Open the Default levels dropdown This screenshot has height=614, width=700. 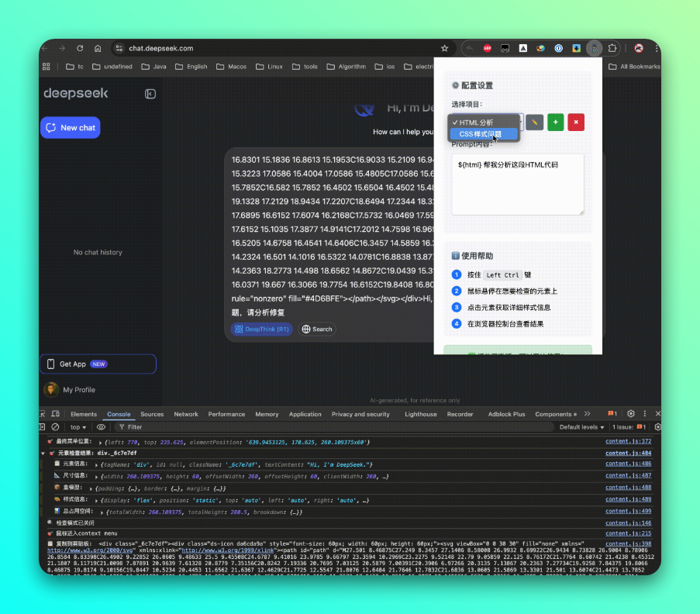[581, 427]
